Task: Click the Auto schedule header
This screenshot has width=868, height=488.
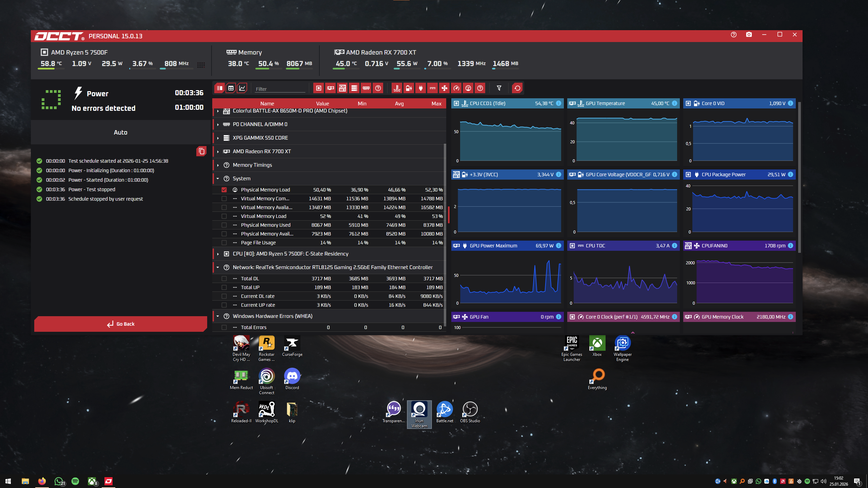Action: click(121, 133)
